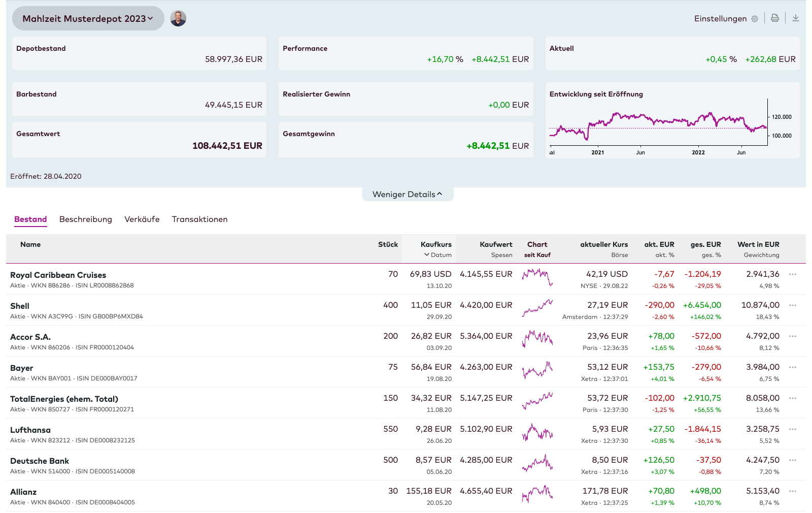Switch to the Transaktionen tab
812x513 pixels.
(199, 219)
